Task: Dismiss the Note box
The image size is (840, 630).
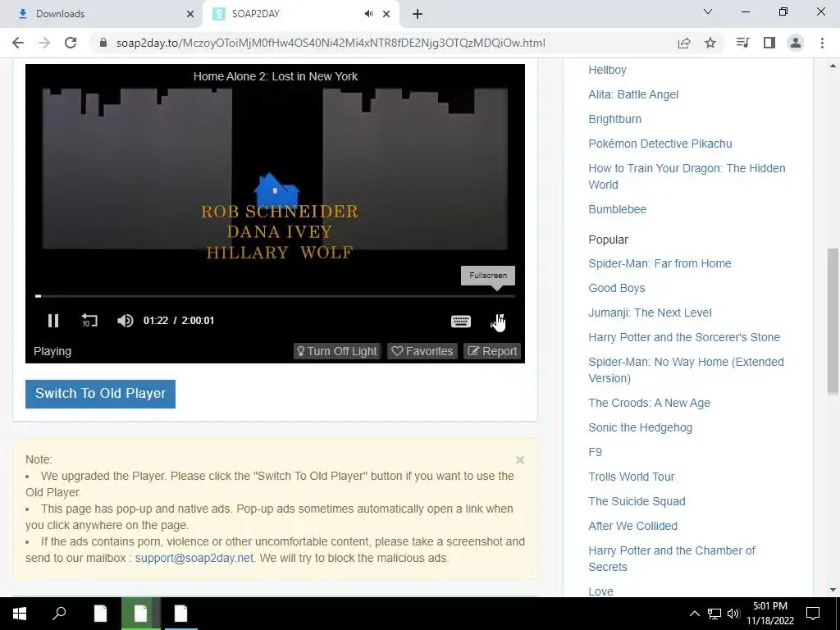Action: (x=519, y=460)
